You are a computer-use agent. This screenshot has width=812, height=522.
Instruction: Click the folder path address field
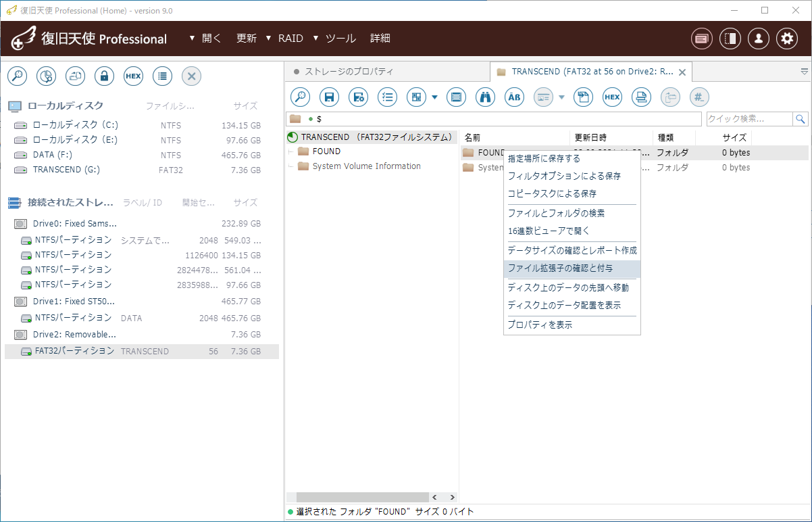pos(494,119)
